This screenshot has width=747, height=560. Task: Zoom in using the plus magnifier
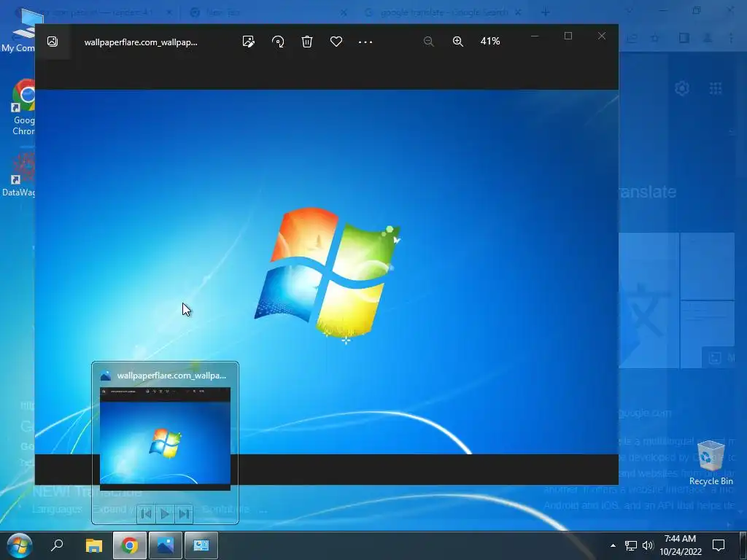(458, 42)
